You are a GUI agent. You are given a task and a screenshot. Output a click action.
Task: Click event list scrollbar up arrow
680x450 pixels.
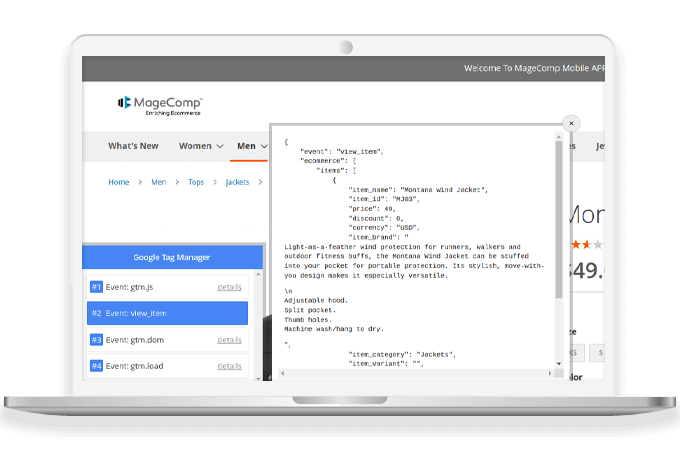(x=258, y=274)
